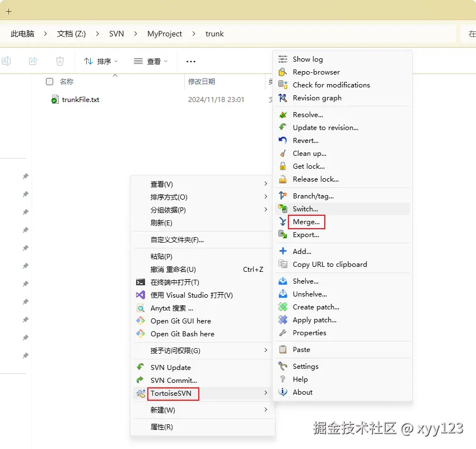Open the 查看 view dropdown in toolbar

tap(151, 61)
